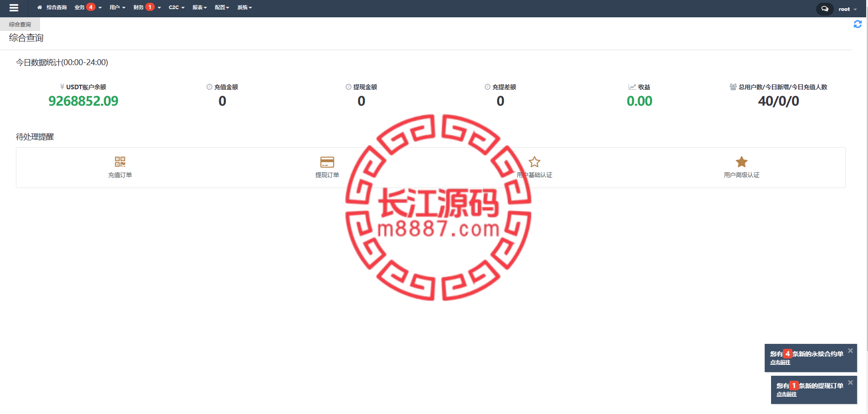
Task: Close the 提现订单 notification popup
Action: tap(850, 383)
